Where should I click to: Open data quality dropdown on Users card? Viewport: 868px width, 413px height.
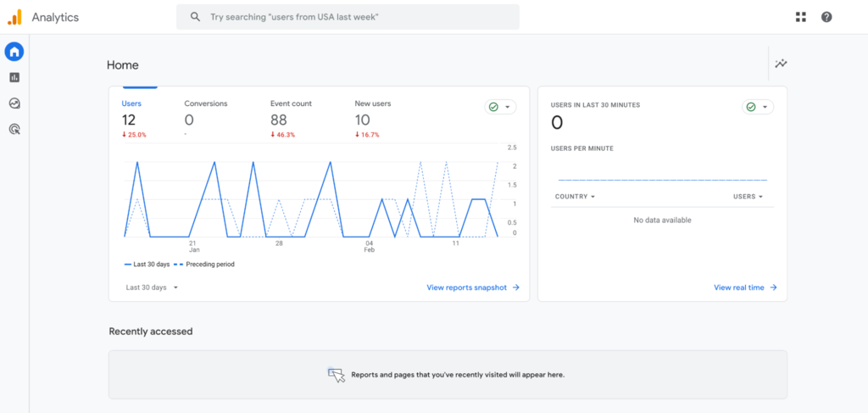tap(500, 107)
